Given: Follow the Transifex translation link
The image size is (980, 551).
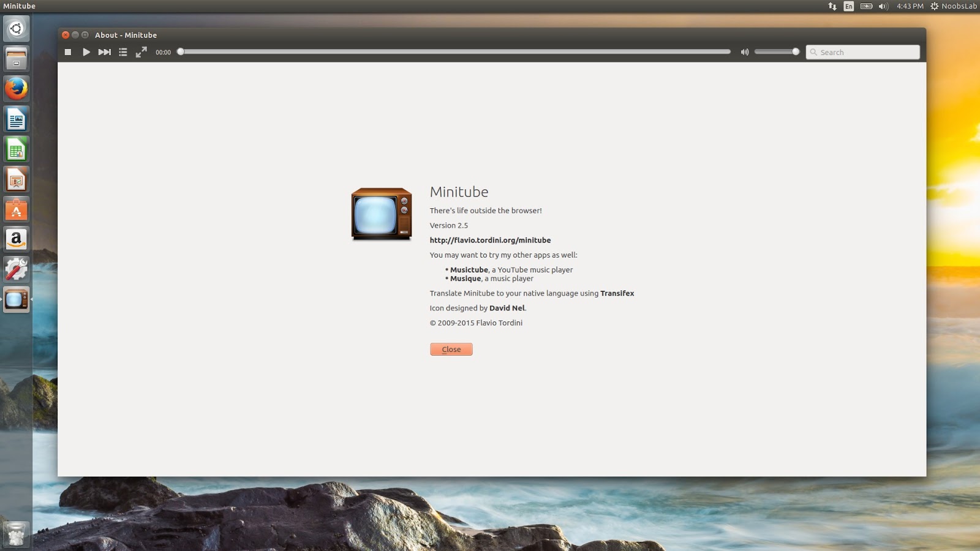Looking at the screenshot, I should pyautogui.click(x=617, y=293).
